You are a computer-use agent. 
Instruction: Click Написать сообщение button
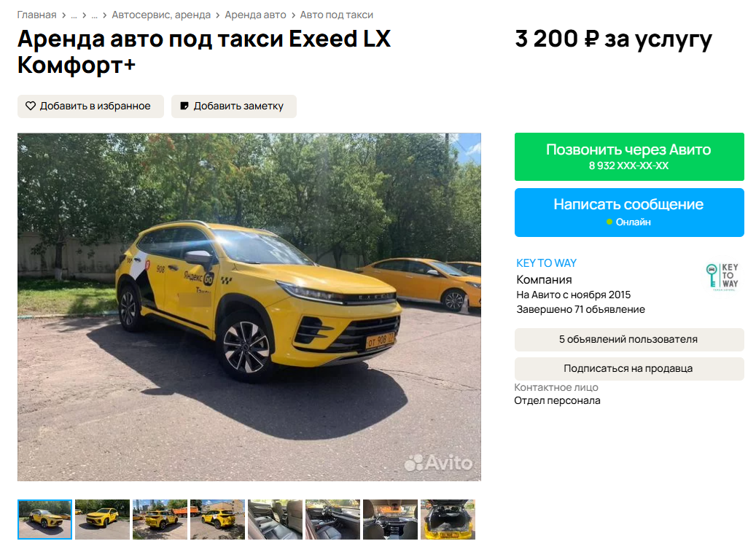click(x=629, y=212)
